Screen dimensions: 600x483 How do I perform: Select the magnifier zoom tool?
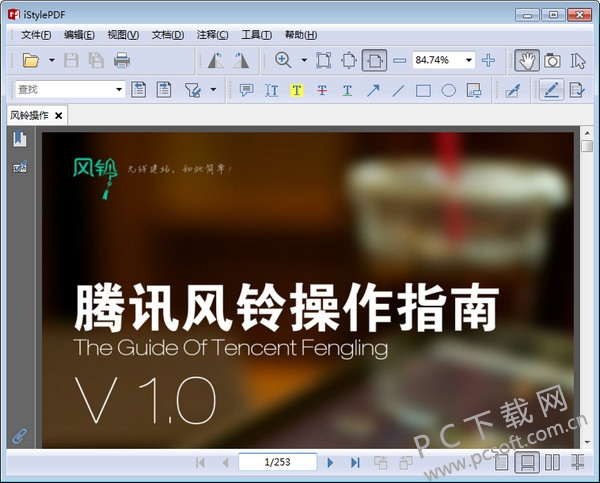point(283,60)
